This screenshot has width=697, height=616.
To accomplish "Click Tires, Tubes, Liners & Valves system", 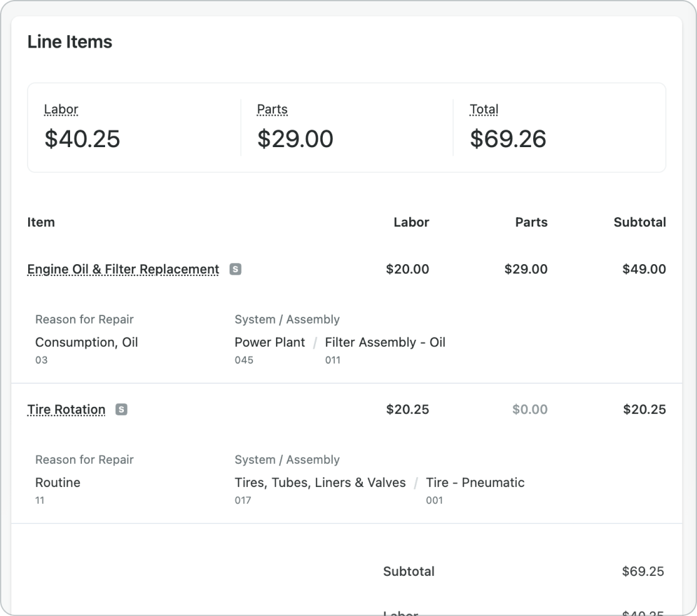I will (320, 483).
